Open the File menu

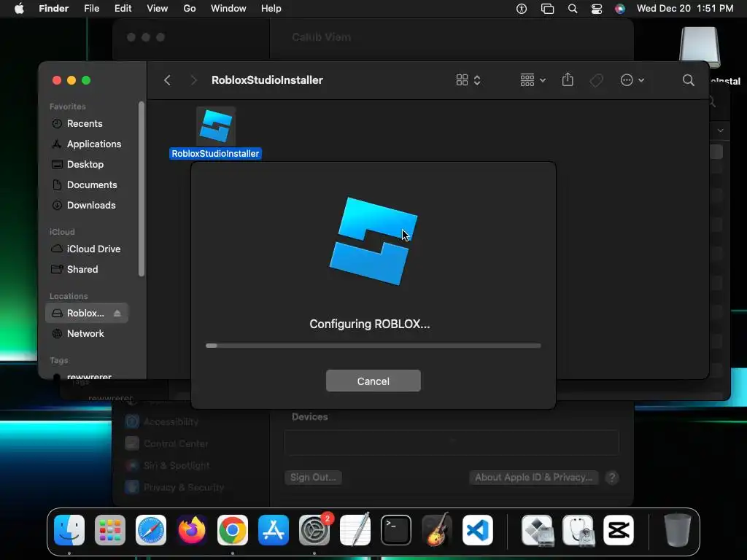91,9
